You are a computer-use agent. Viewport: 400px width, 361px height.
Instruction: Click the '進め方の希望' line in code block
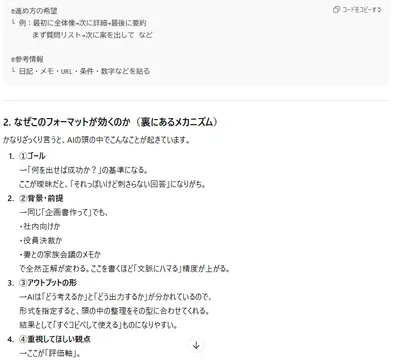(x=34, y=11)
